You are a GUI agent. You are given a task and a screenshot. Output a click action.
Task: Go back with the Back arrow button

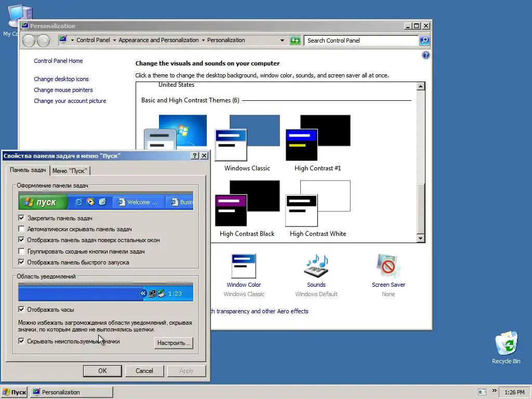[x=29, y=41]
